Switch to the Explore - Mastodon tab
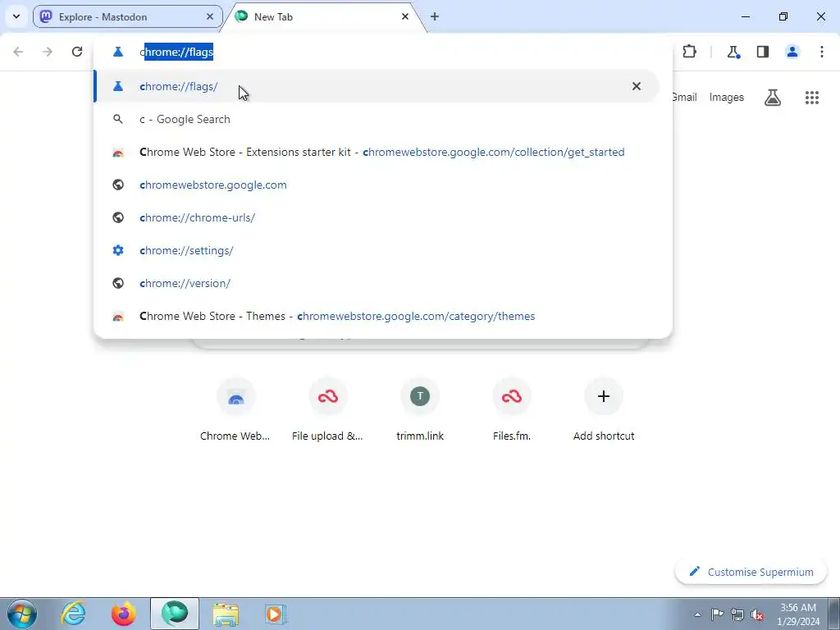This screenshot has height=630, width=840. click(x=127, y=16)
